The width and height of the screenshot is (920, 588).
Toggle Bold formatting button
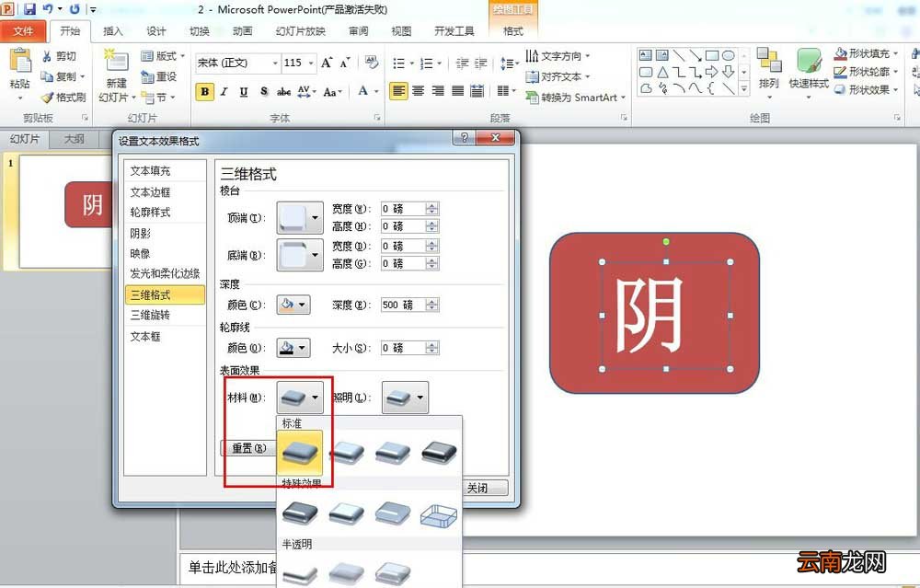click(x=204, y=91)
